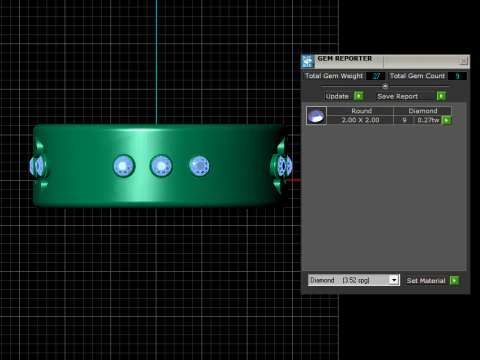Click the Total Gem Count value field
The image size is (480, 360).
[457, 76]
